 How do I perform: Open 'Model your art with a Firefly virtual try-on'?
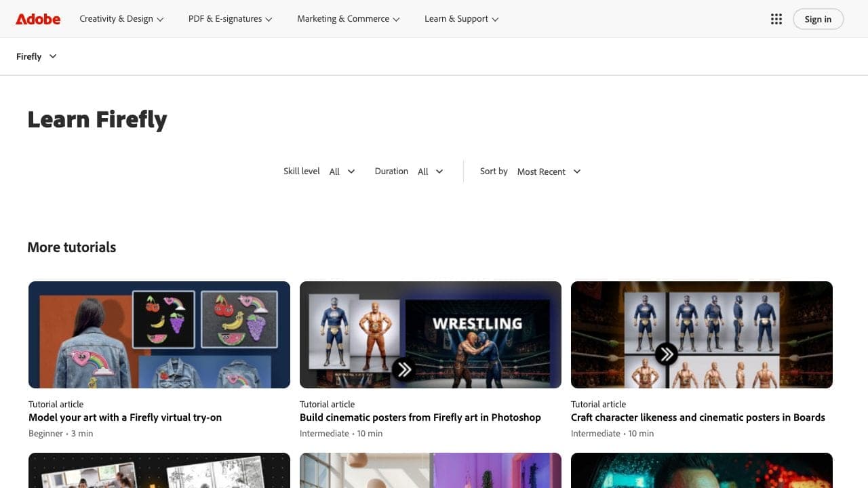[125, 418]
